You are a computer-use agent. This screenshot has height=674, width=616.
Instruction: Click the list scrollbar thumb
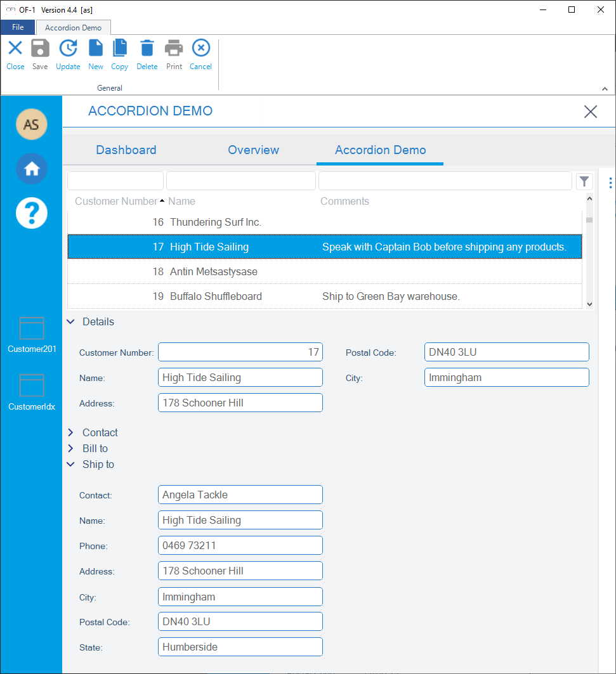pos(589,220)
